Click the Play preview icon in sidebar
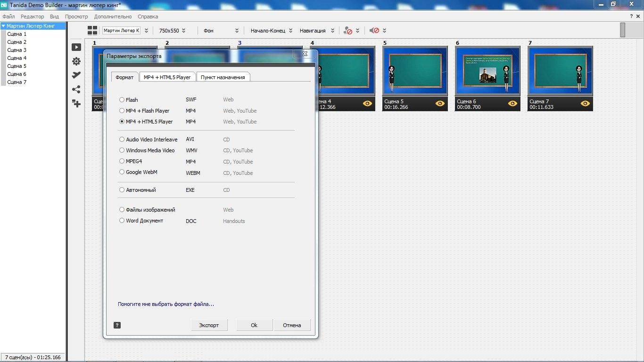Image resolution: width=644 pixels, height=362 pixels. 76,47
